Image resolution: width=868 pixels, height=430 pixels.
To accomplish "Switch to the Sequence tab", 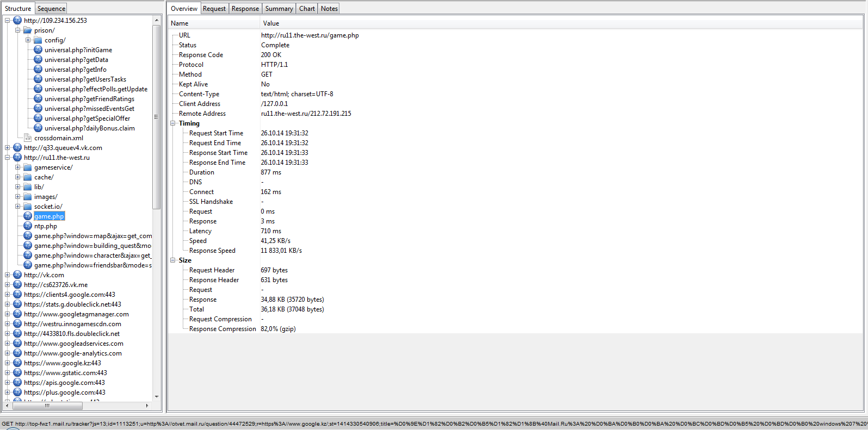I will pos(52,9).
